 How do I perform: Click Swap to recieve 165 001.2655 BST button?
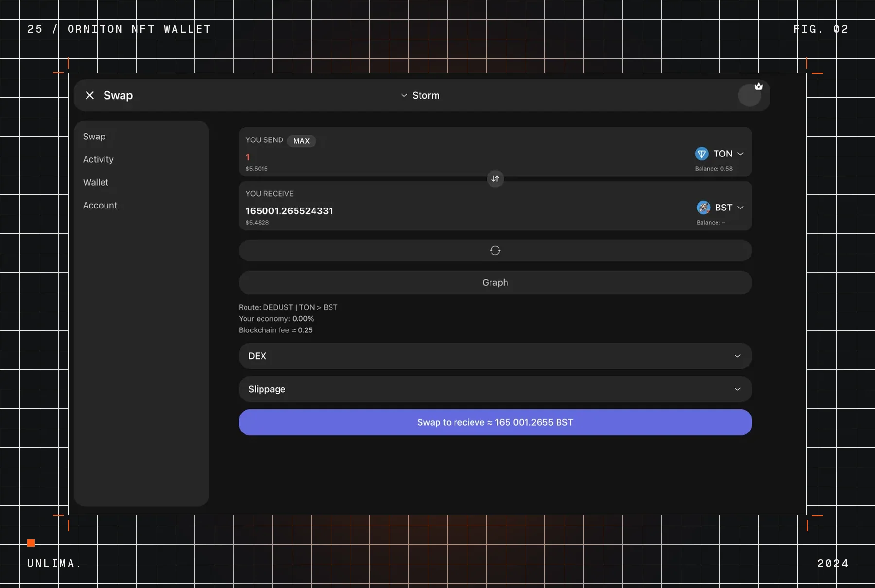[x=495, y=422]
